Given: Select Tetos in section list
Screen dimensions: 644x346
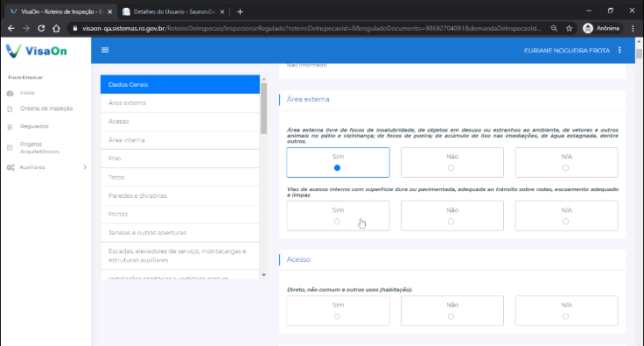Looking at the screenshot, I should click(x=180, y=177).
